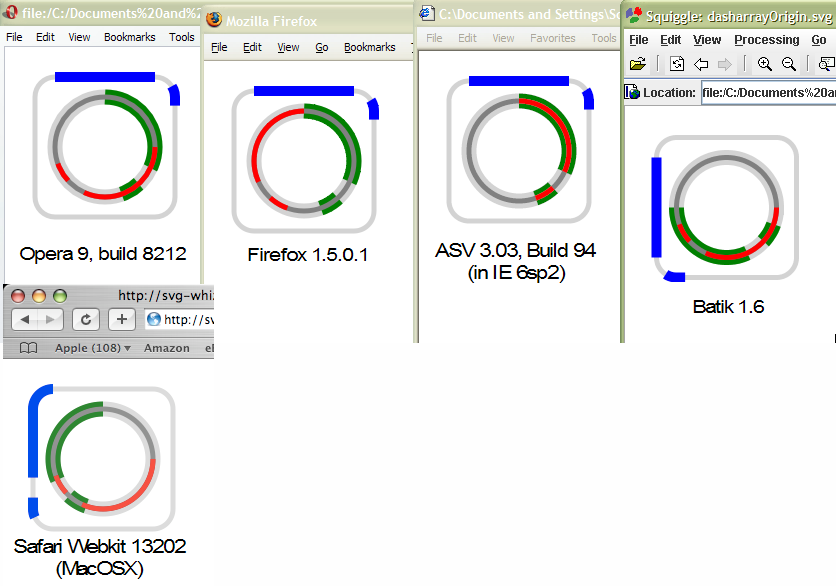
Task: Click the Firefox logo in title bar
Action: pyautogui.click(x=214, y=20)
